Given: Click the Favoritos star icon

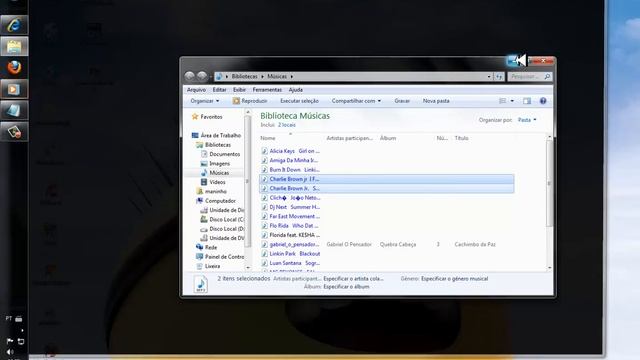Looking at the screenshot, I should (195, 117).
